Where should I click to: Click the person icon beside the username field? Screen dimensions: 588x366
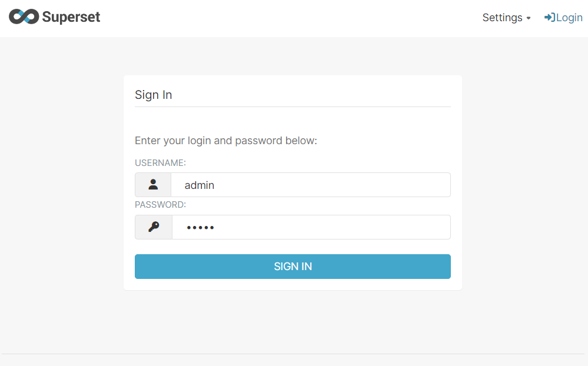point(152,184)
